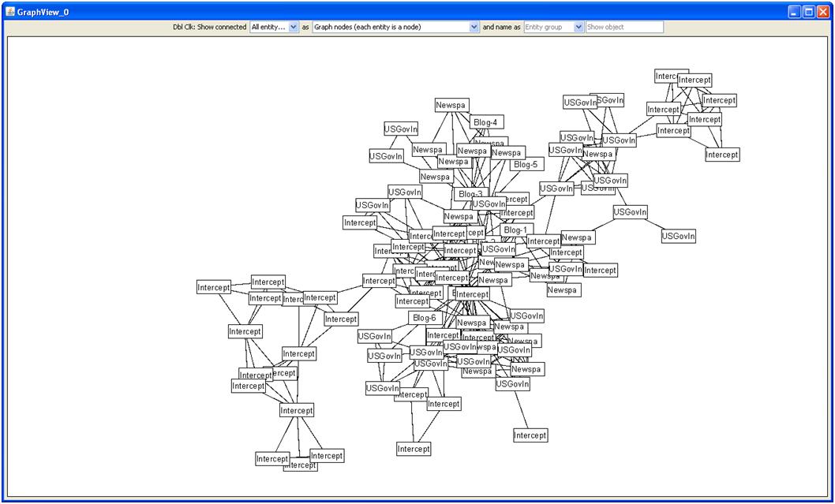This screenshot has height=504, width=835.
Task: Select the Blog-1 graph node
Action: pyautogui.click(x=516, y=230)
